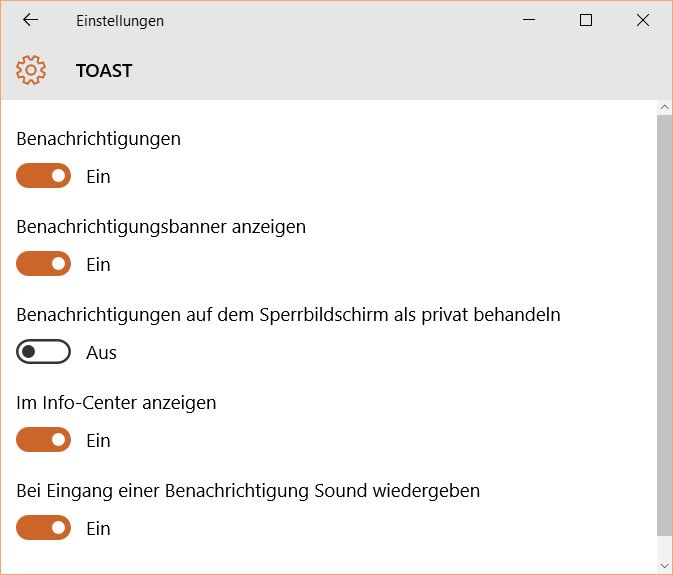This screenshot has height=575, width=673.
Task: Disable the Benachrichtigungen switch
Action: click(44, 176)
